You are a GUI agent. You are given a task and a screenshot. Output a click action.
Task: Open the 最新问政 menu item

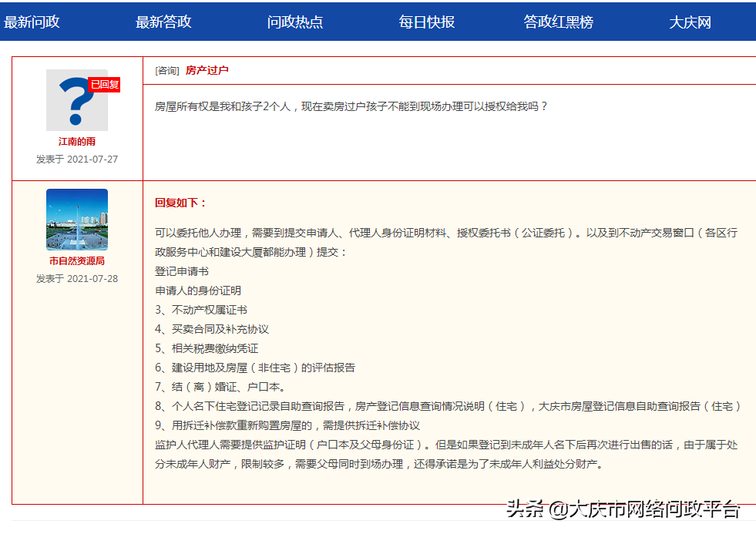click(x=31, y=22)
